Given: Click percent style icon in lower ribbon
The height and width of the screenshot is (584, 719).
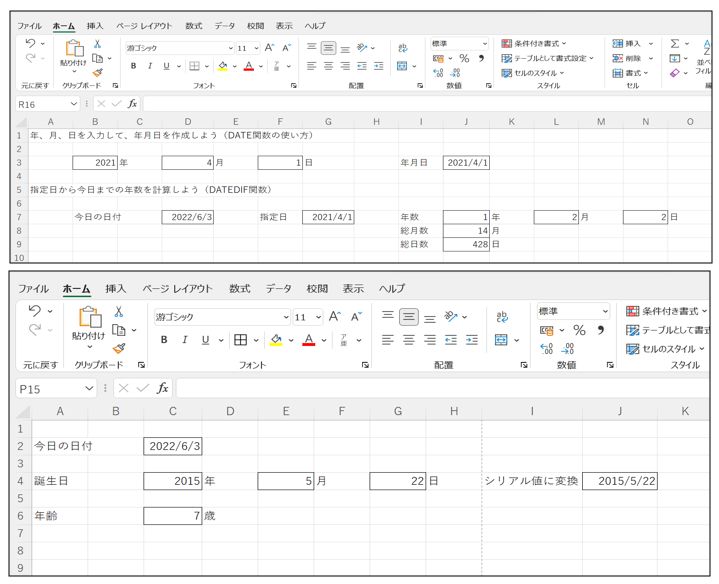Looking at the screenshot, I should 579,330.
